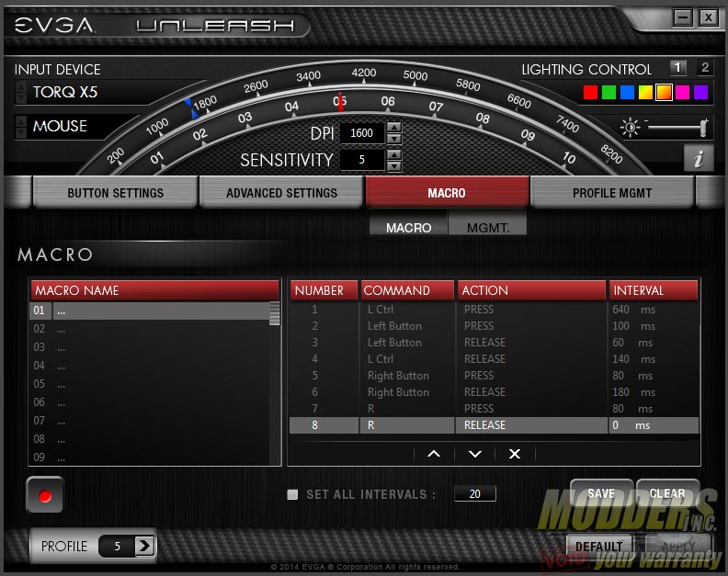728x576 pixels.
Task: Select DPI level 04 on the dial
Action: [x=291, y=107]
